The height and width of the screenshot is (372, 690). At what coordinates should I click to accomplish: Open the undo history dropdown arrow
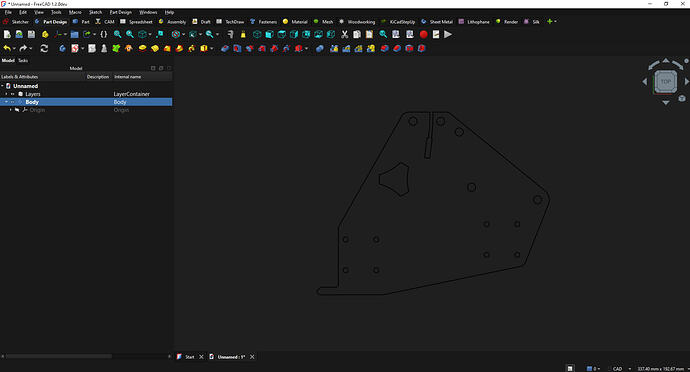pos(14,48)
